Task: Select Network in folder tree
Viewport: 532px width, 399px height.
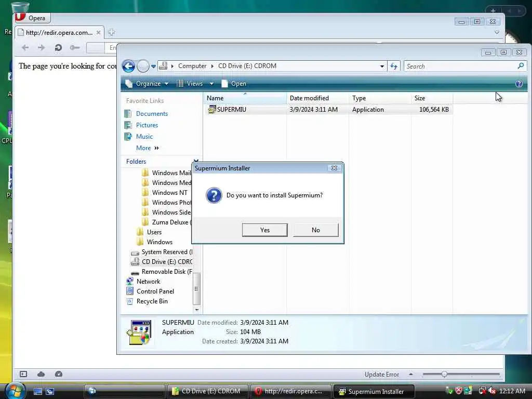Action: (x=148, y=281)
